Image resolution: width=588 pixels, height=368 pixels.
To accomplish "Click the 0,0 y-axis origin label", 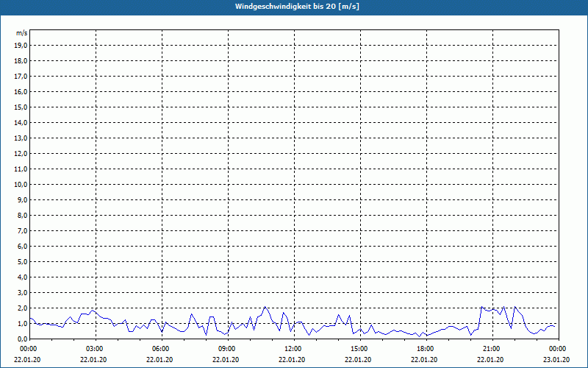I will click(22, 339).
